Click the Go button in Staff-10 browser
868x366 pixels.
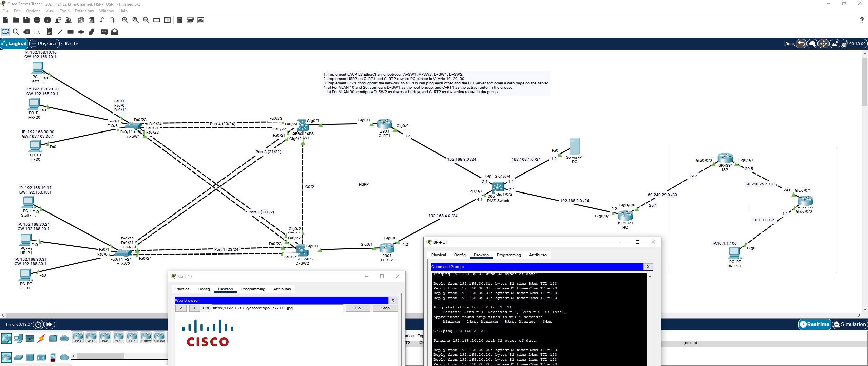358,308
